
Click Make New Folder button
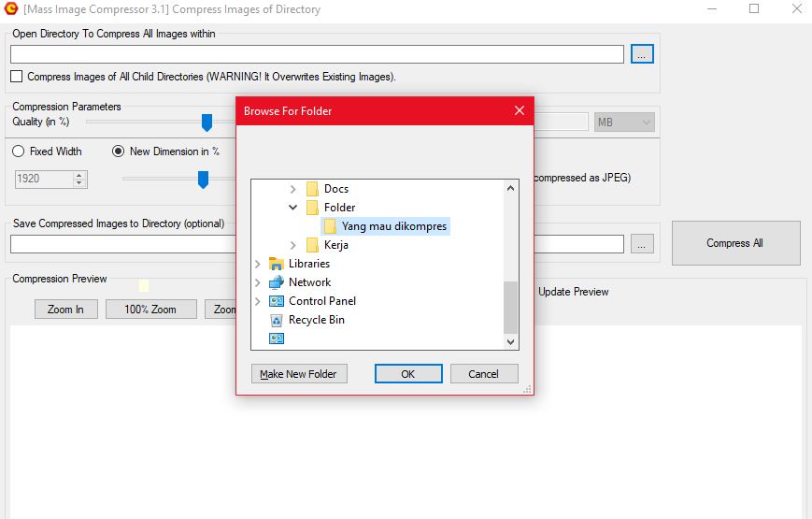click(299, 374)
